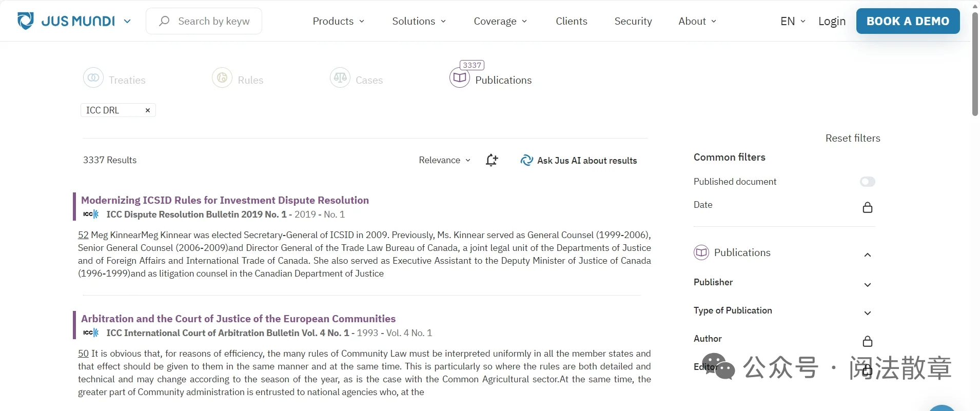
Task: Open the dropdown arrow beside Jus Mundi logo
Action: (x=127, y=21)
